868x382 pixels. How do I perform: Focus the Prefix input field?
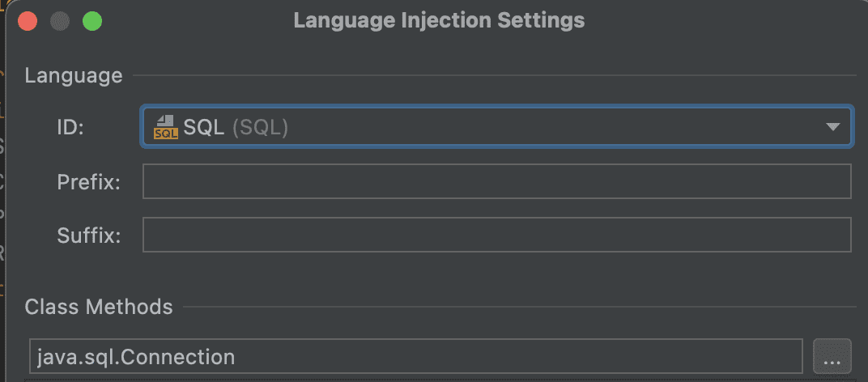[496, 181]
